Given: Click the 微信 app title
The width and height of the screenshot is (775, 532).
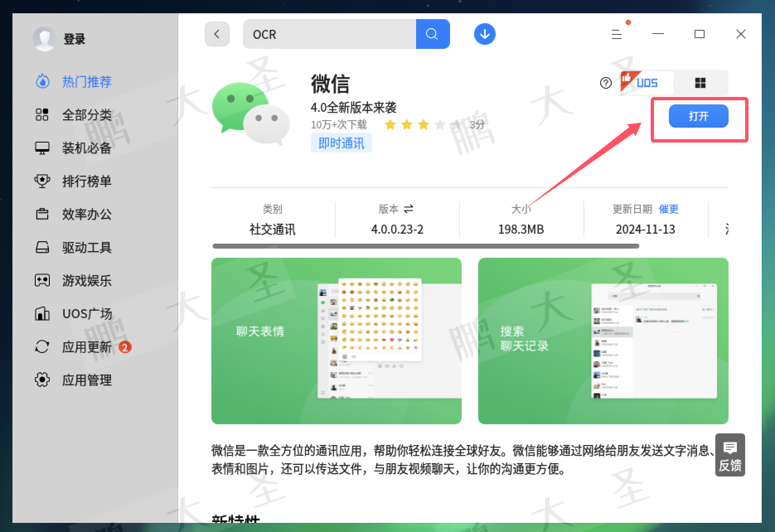Looking at the screenshot, I should pyautogui.click(x=330, y=84).
